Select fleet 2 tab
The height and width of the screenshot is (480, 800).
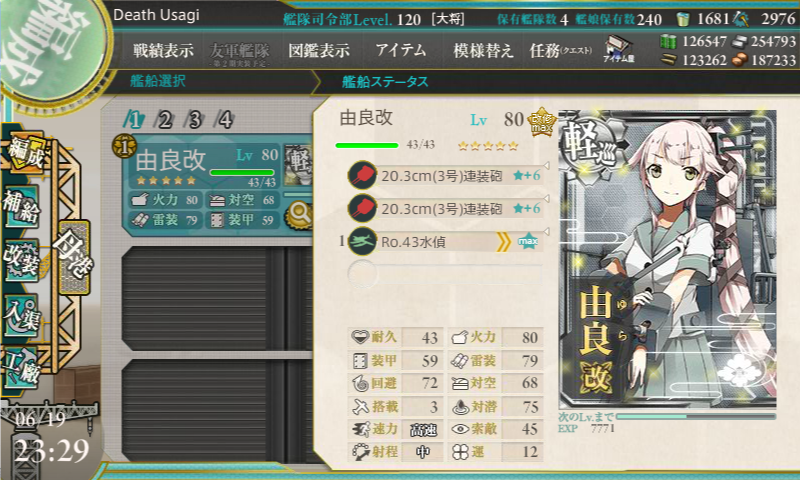click(x=164, y=120)
